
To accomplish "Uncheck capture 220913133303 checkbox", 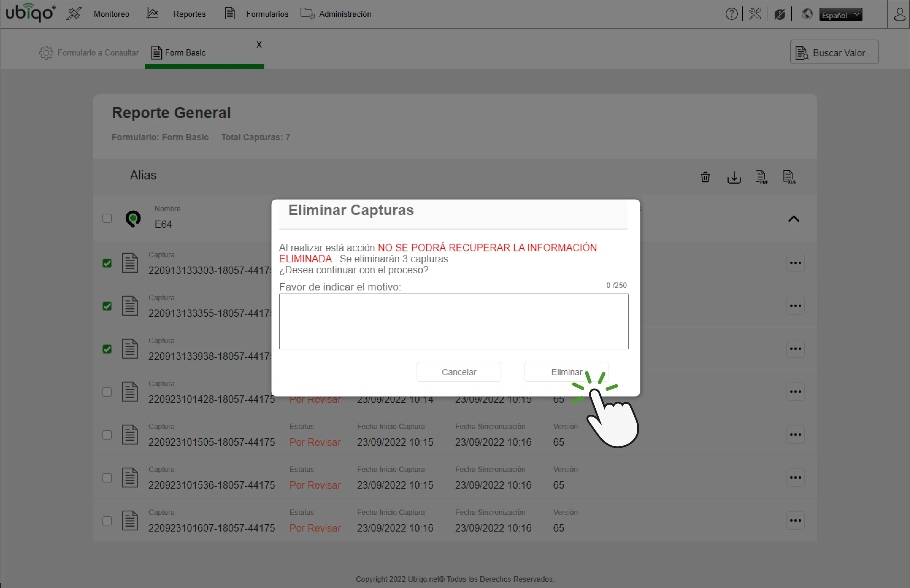I will (x=107, y=263).
